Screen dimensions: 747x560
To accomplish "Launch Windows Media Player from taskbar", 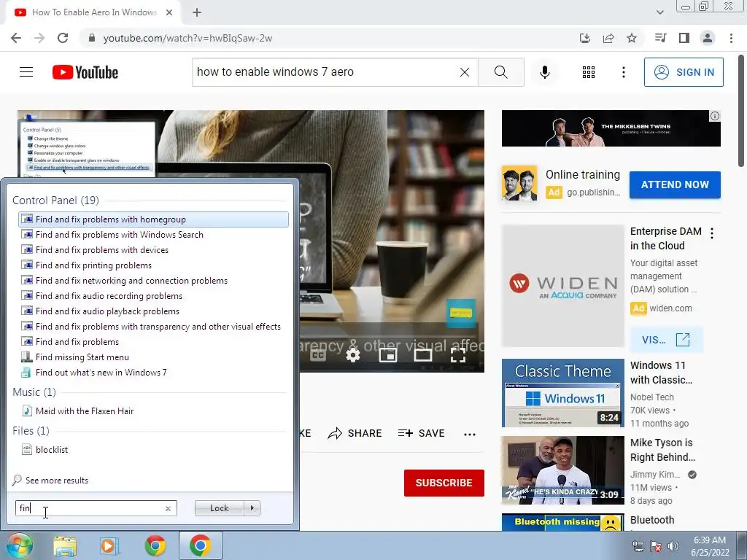I will point(109,546).
